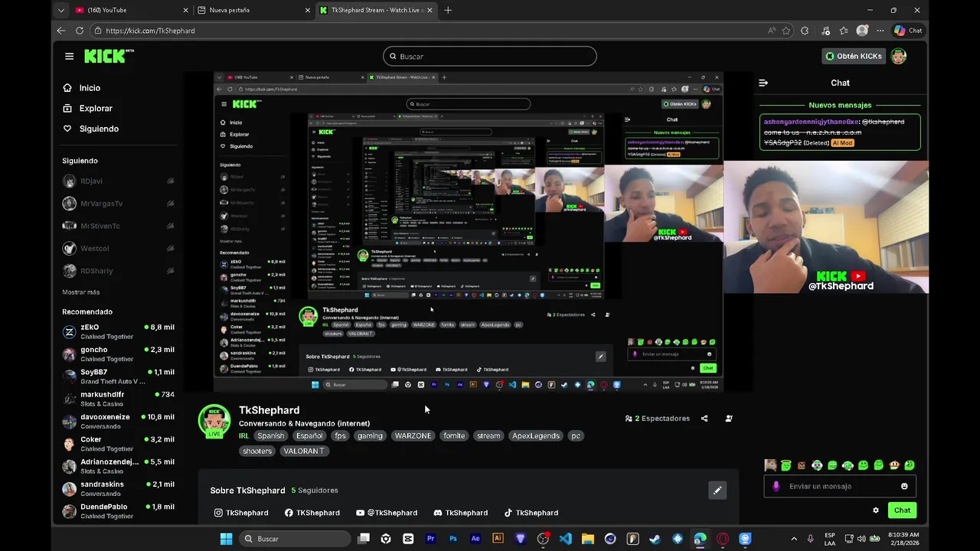Open Premiere Pro from taskbar
Viewport: 980px width, 551px height.
pos(430,539)
